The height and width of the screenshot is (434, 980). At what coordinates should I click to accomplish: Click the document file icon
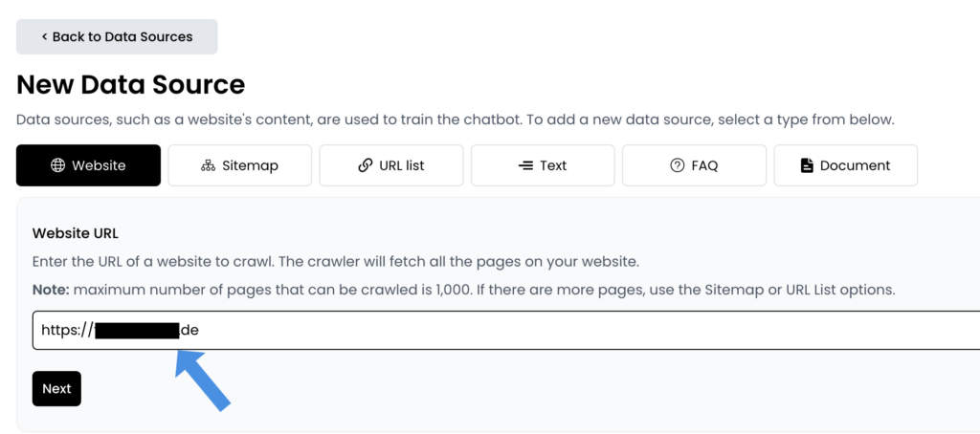[x=807, y=165]
